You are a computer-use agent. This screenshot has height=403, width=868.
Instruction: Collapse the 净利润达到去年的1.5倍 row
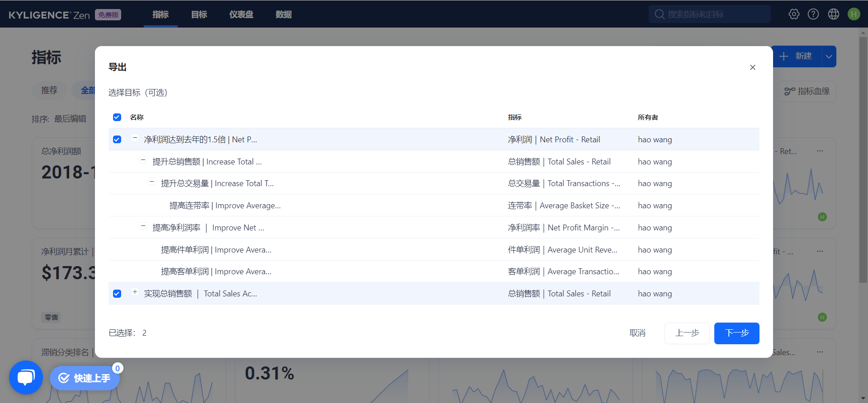(x=135, y=138)
